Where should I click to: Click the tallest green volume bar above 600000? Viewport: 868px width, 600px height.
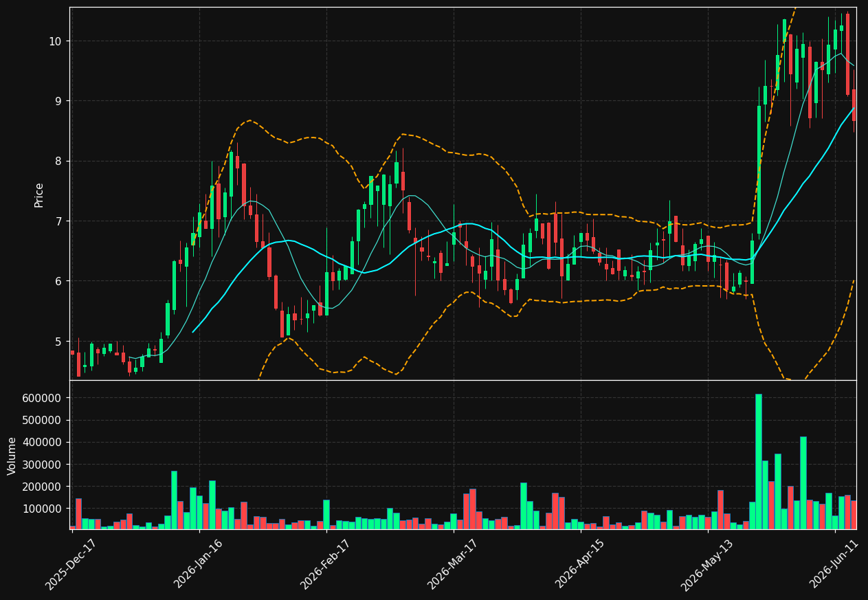tap(759, 461)
